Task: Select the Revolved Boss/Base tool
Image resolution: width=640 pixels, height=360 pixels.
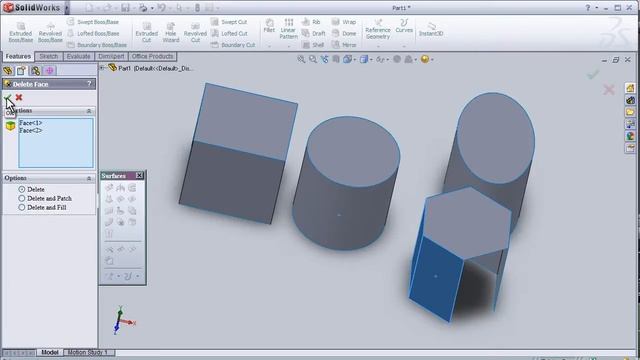Action: (x=50, y=32)
